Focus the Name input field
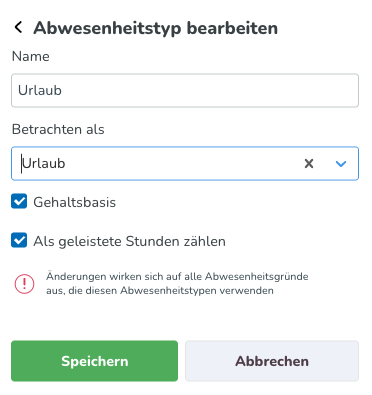Viewport: 372px width, 395px height. tap(185, 90)
